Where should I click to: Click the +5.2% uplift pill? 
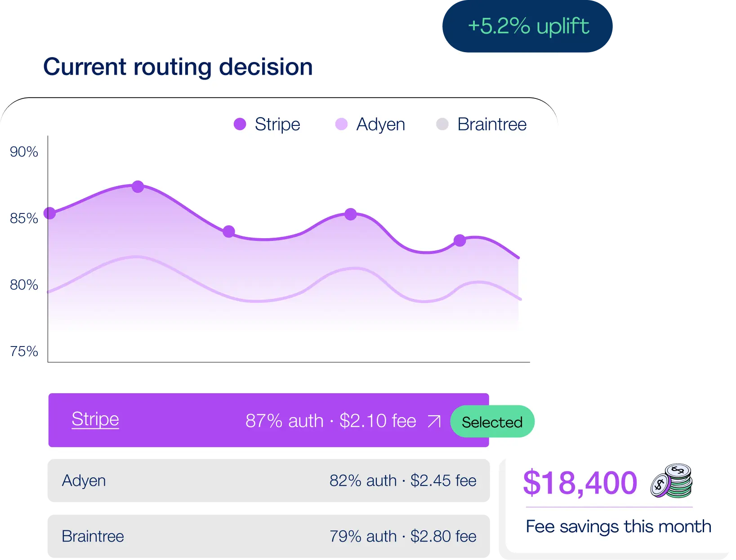click(x=529, y=26)
